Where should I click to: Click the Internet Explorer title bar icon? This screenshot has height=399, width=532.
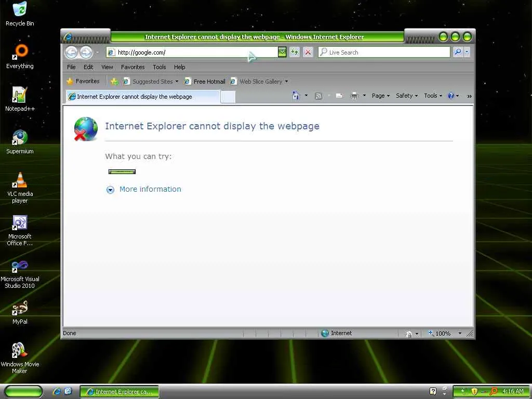(x=68, y=37)
